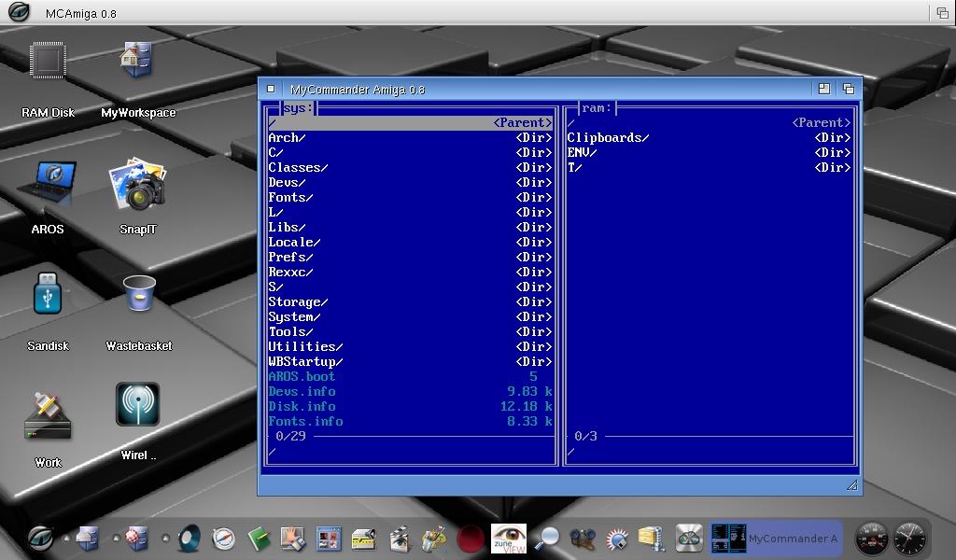Launch ZuneView image viewer from dock

pyautogui.click(x=509, y=539)
